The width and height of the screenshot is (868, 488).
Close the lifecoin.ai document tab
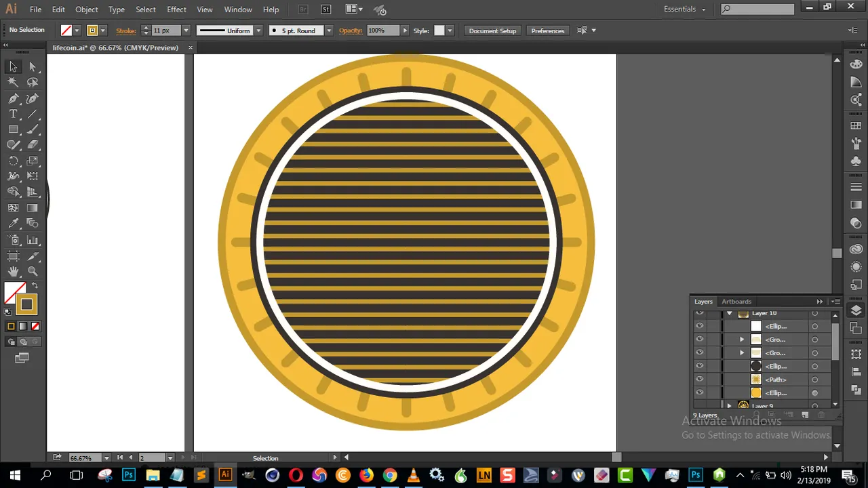[191, 47]
